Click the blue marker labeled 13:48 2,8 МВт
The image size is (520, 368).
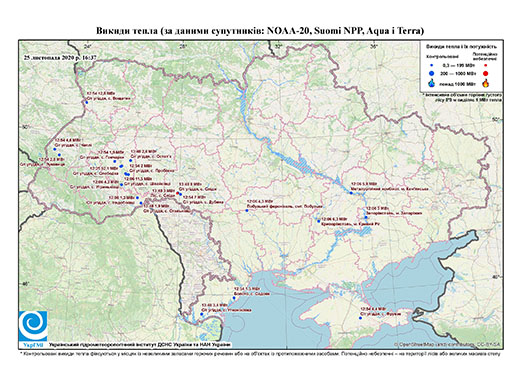tap(131, 160)
